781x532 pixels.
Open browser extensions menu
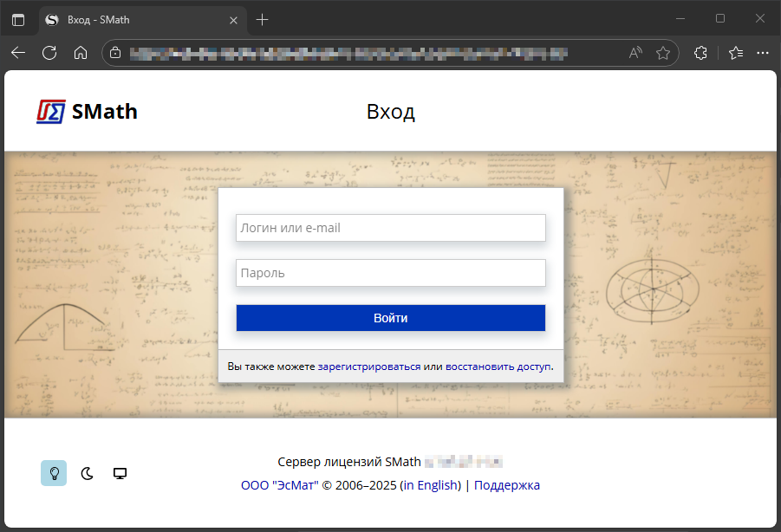coord(700,53)
